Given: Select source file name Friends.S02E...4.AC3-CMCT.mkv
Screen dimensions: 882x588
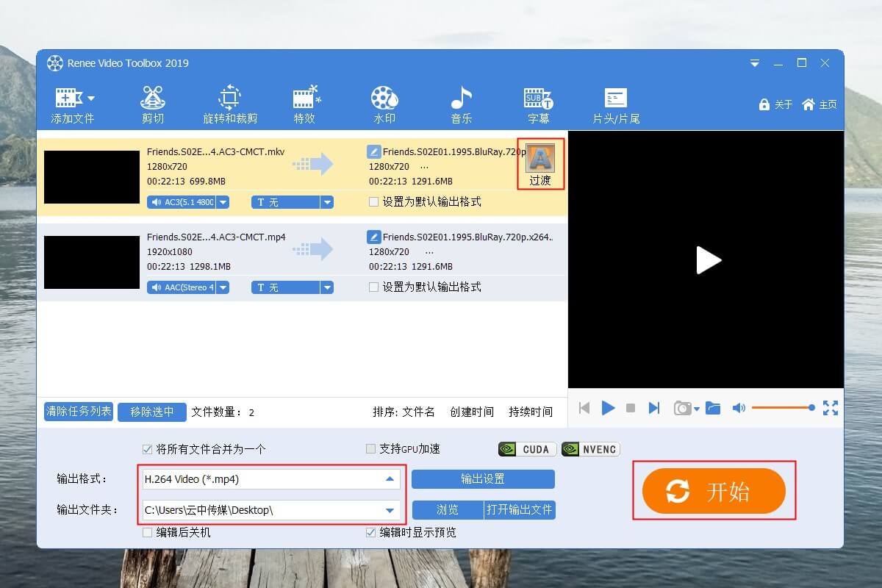Looking at the screenshot, I should 216,152.
